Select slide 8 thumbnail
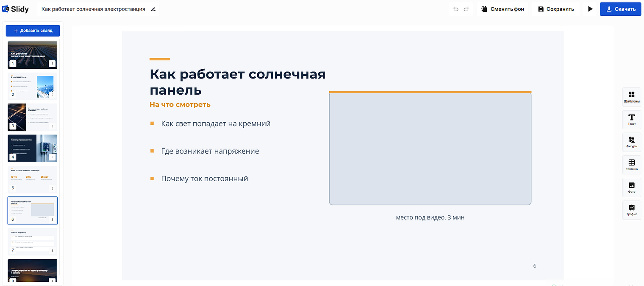This screenshot has height=286, width=644. click(33, 272)
